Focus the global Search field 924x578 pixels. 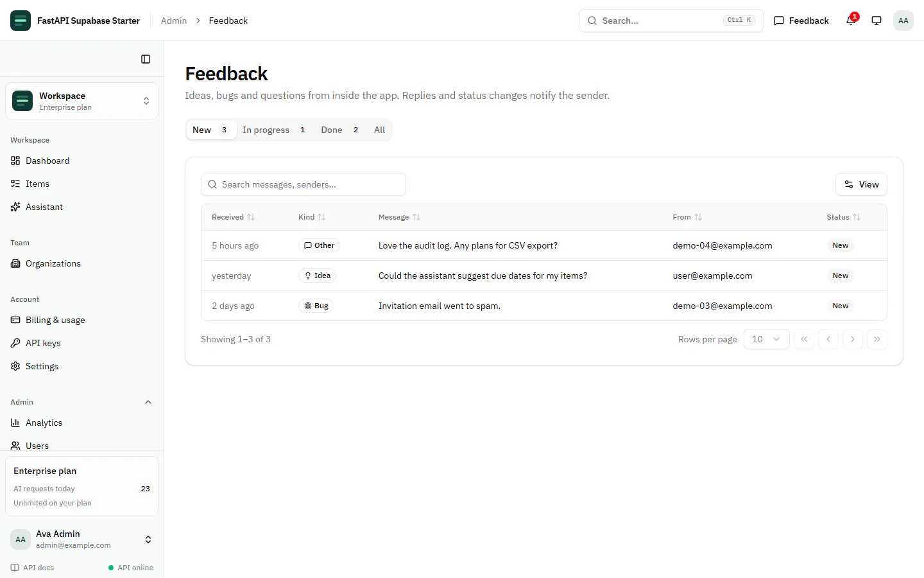(x=671, y=21)
